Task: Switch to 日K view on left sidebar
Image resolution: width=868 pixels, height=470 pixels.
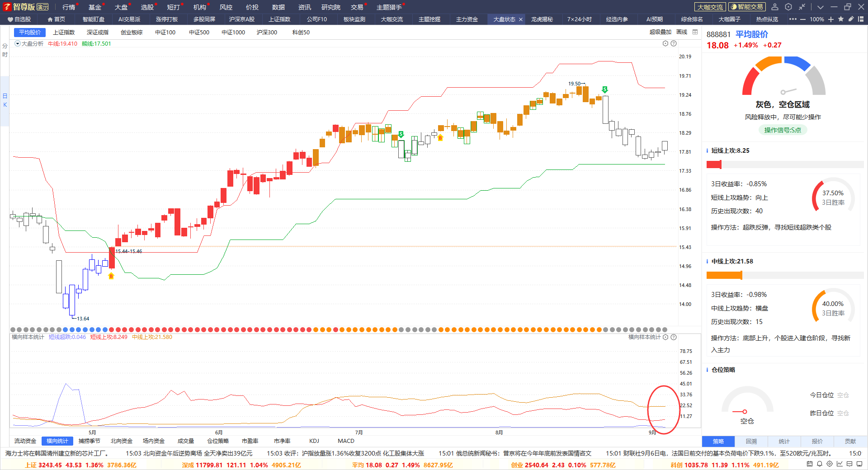Action: (5, 100)
